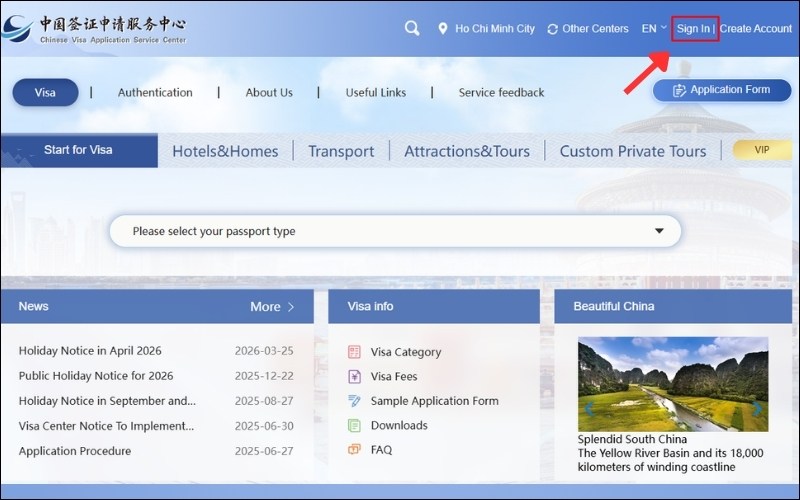Select the Visa menu tab
Image resolution: width=800 pixels, height=500 pixels.
(45, 92)
